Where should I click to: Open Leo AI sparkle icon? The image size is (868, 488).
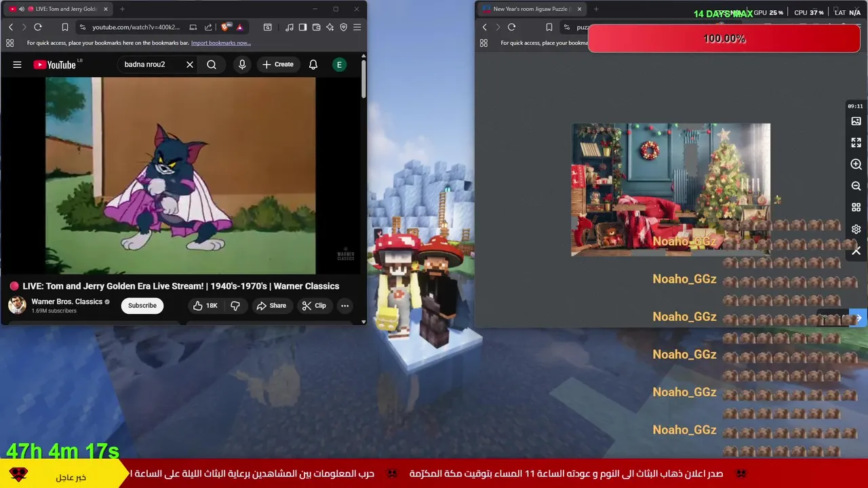[x=330, y=27]
